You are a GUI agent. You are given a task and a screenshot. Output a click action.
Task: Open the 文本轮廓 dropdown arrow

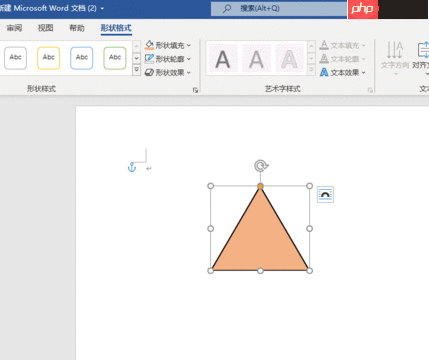(x=363, y=59)
